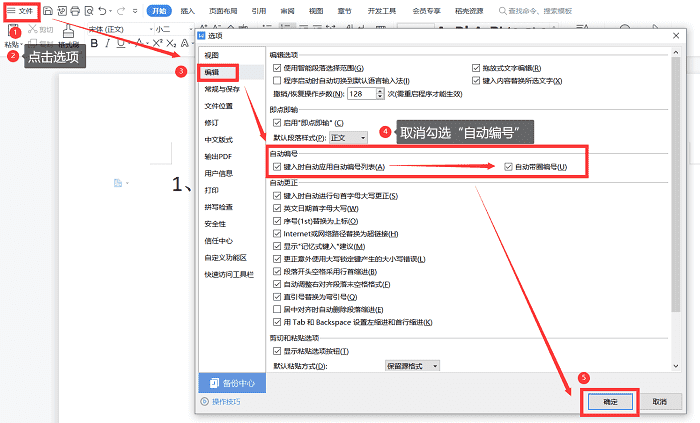Click the Save icon in quick access toolbar
700x423 pixels.
point(48,11)
